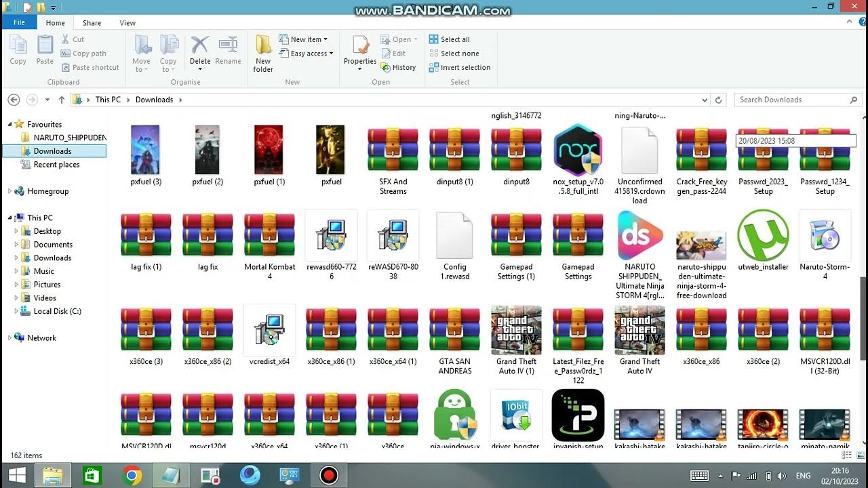Open the Move to dropdown

142,54
